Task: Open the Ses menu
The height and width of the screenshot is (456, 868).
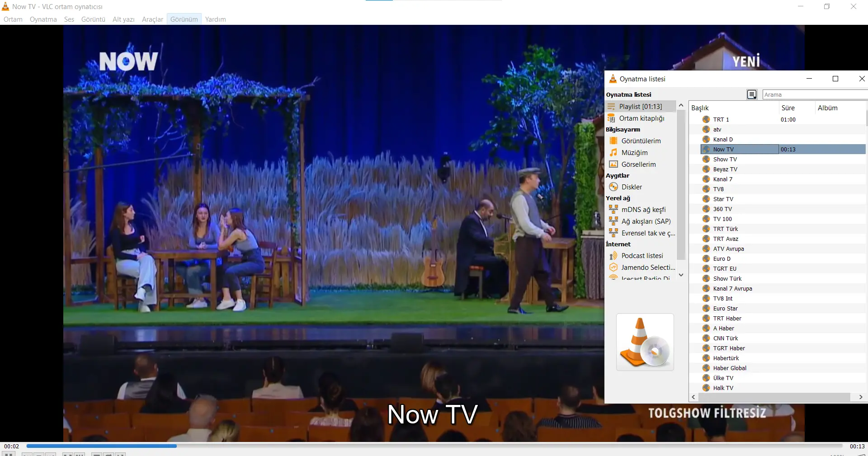Action: (69, 19)
